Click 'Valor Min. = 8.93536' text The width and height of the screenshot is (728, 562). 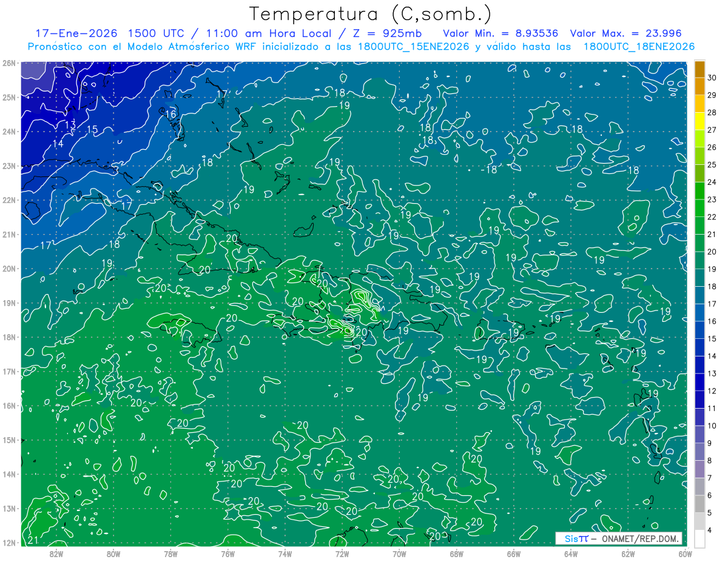click(x=500, y=33)
